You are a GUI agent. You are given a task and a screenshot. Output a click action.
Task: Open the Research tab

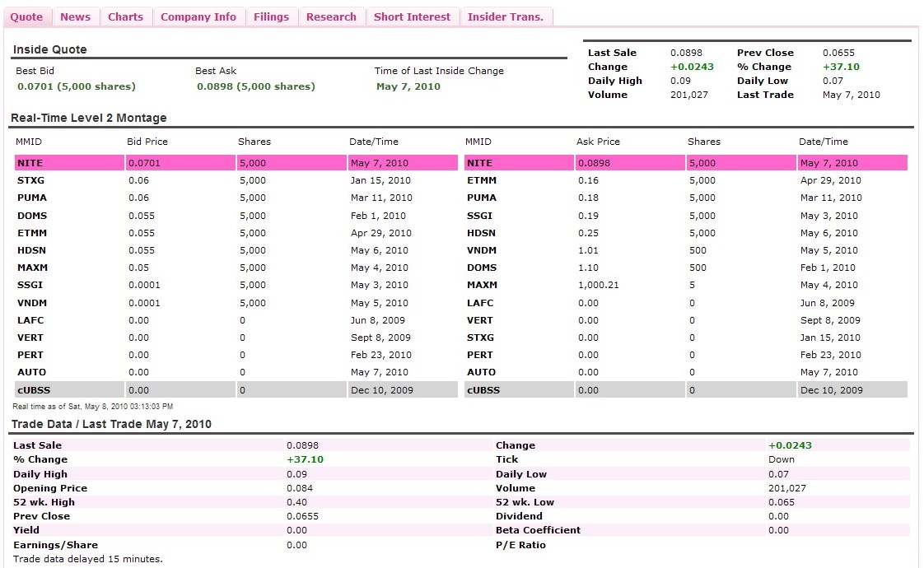[331, 16]
